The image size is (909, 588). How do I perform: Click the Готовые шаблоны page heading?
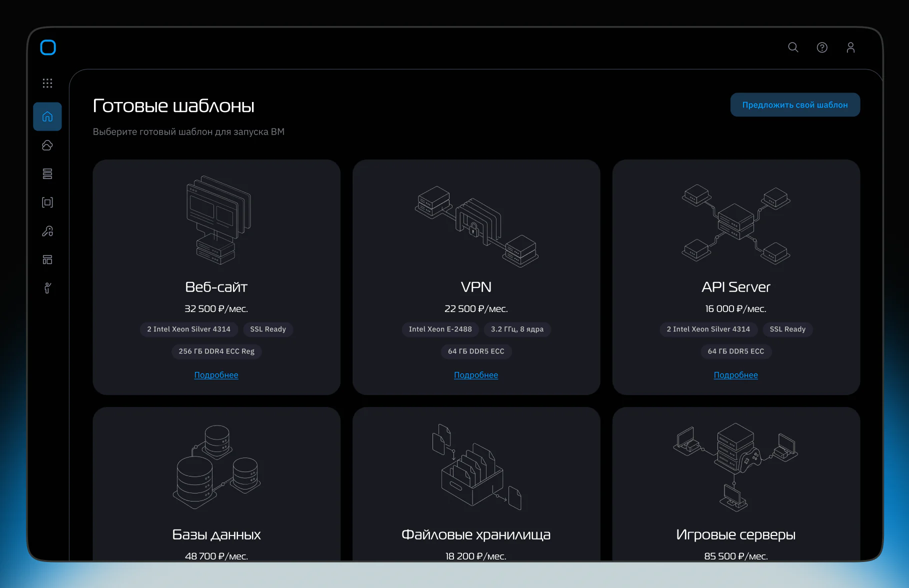173,106
